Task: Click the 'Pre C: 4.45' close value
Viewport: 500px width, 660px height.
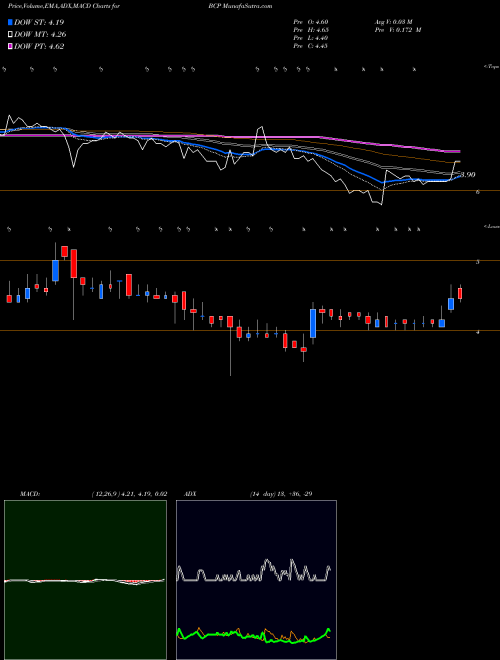Action: coord(311,46)
